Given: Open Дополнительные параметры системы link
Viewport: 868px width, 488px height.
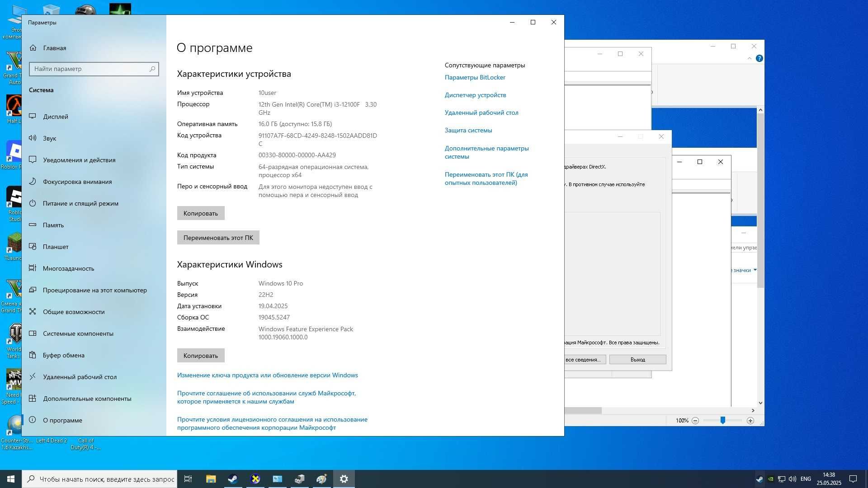Looking at the screenshot, I should tap(486, 153).
